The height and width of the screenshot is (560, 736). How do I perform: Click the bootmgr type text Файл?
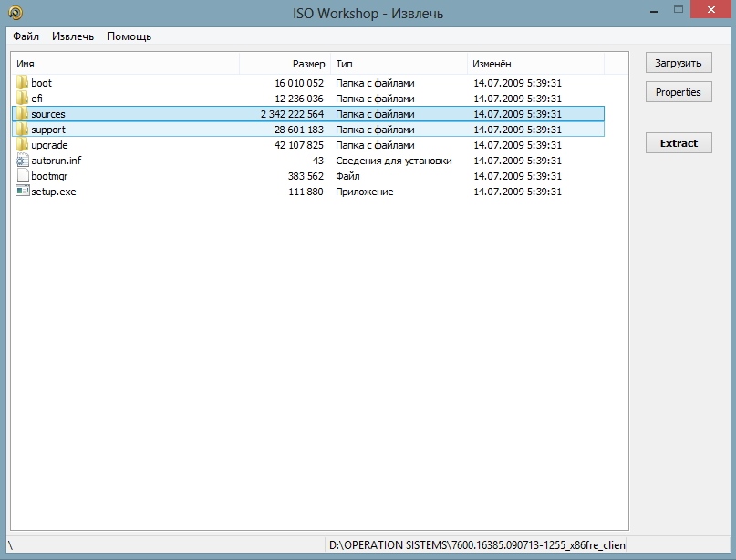[x=347, y=176]
